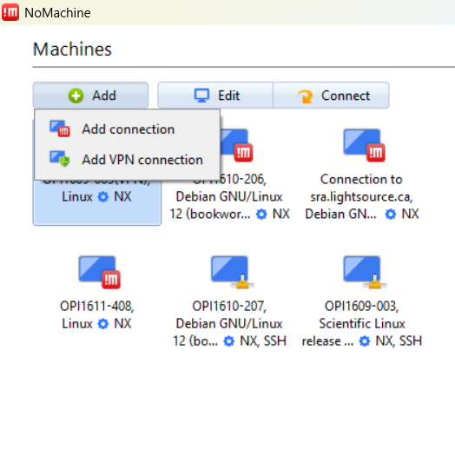The height and width of the screenshot is (476, 455).
Task: Select the sra.lightsource.ca machine icon
Action: click(364, 145)
